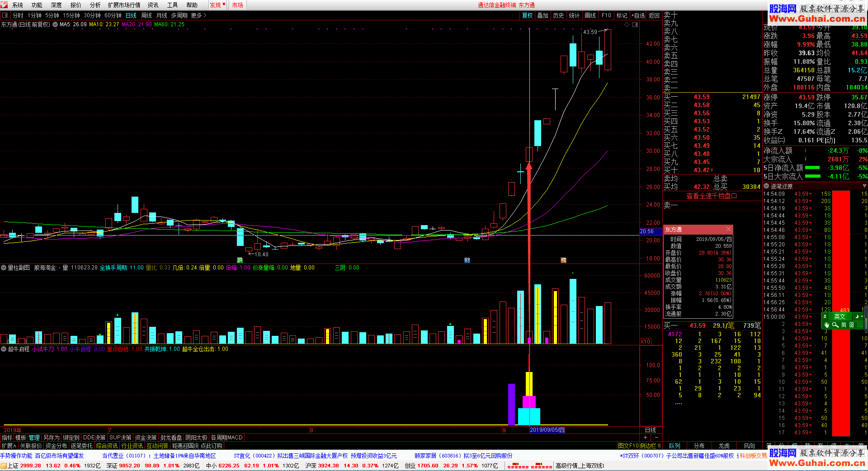Click the diamond icon atop the chart
The image size is (868, 471).
point(627,24)
